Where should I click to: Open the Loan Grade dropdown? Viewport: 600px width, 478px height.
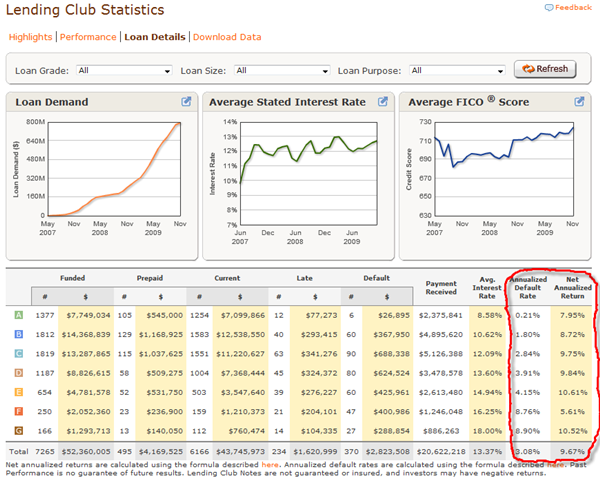(124, 70)
